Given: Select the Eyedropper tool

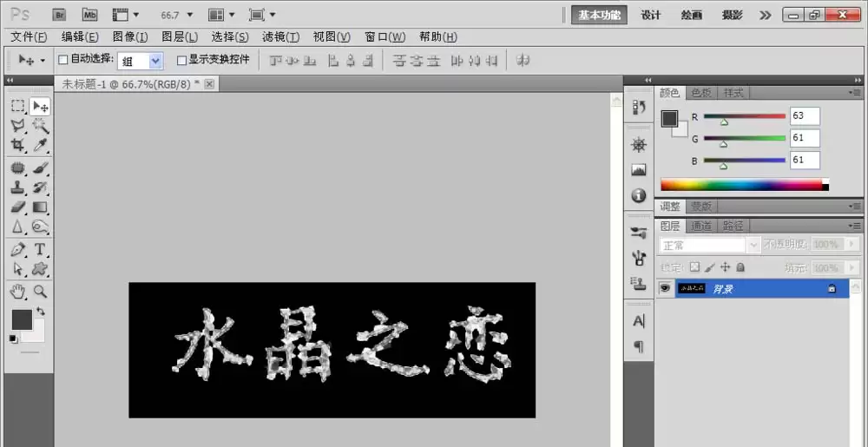Looking at the screenshot, I should click(x=40, y=145).
